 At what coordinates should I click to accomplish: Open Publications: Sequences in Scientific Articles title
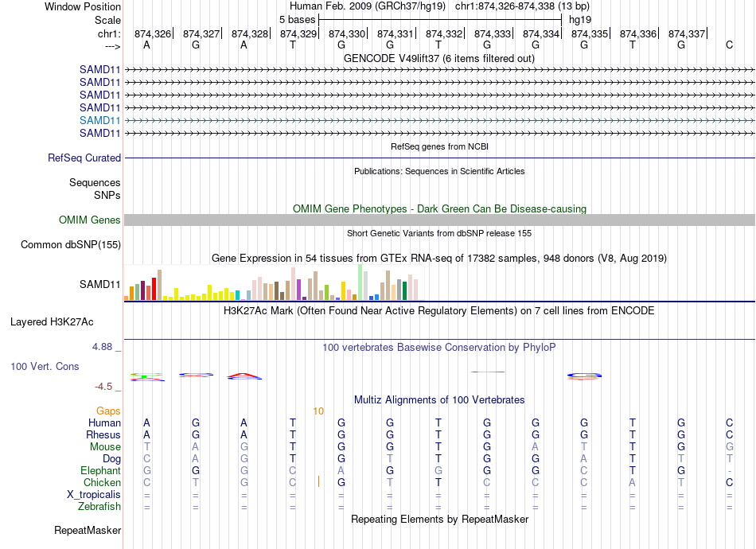point(439,171)
